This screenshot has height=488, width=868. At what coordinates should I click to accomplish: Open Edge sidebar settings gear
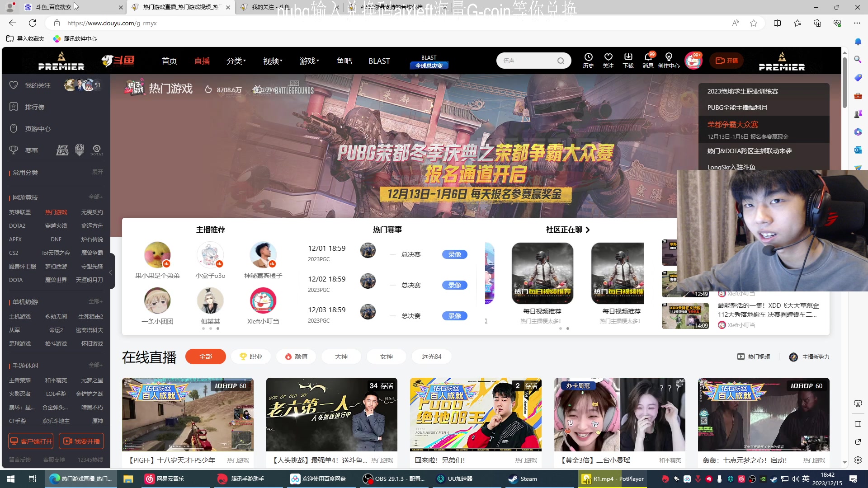pos(858,460)
